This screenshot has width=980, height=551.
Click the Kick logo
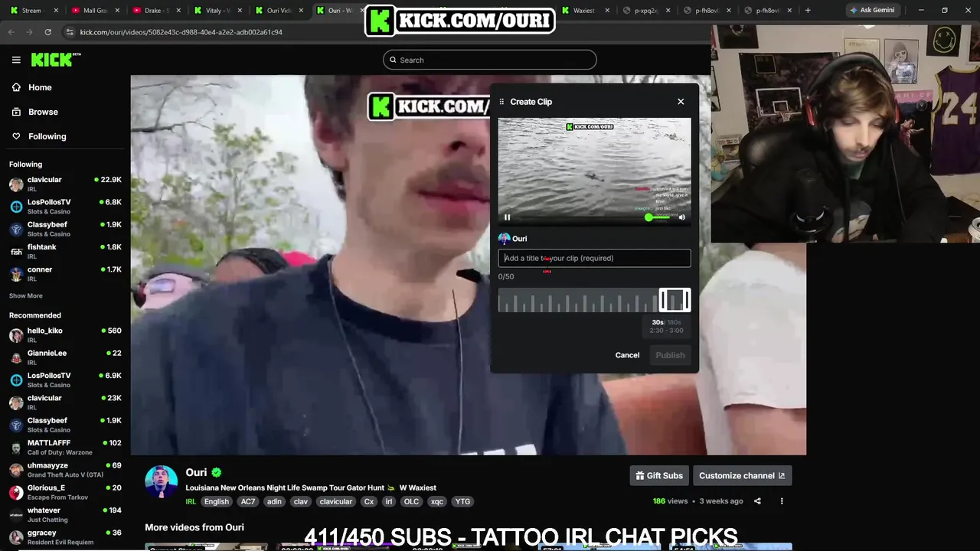pyautogui.click(x=55, y=60)
